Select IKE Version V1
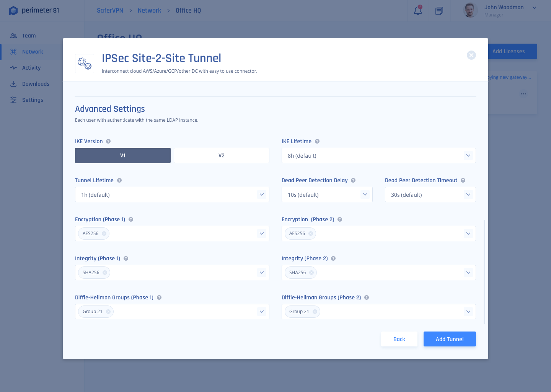 (x=123, y=155)
